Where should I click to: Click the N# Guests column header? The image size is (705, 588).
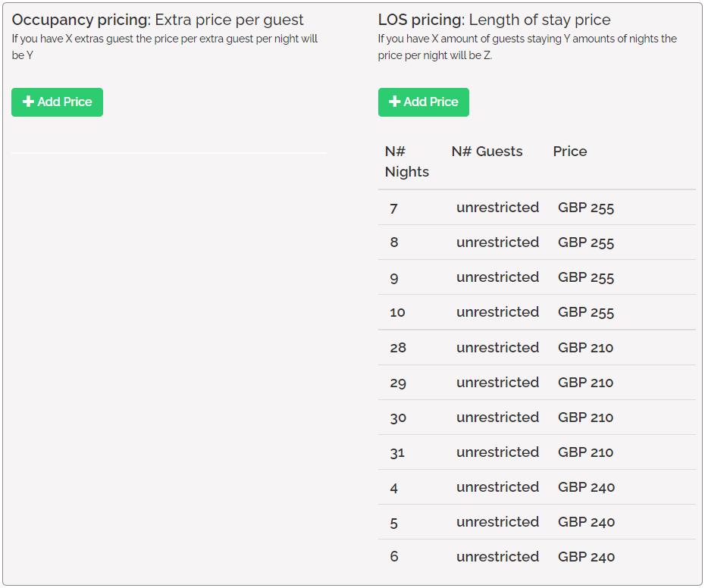pyautogui.click(x=487, y=152)
